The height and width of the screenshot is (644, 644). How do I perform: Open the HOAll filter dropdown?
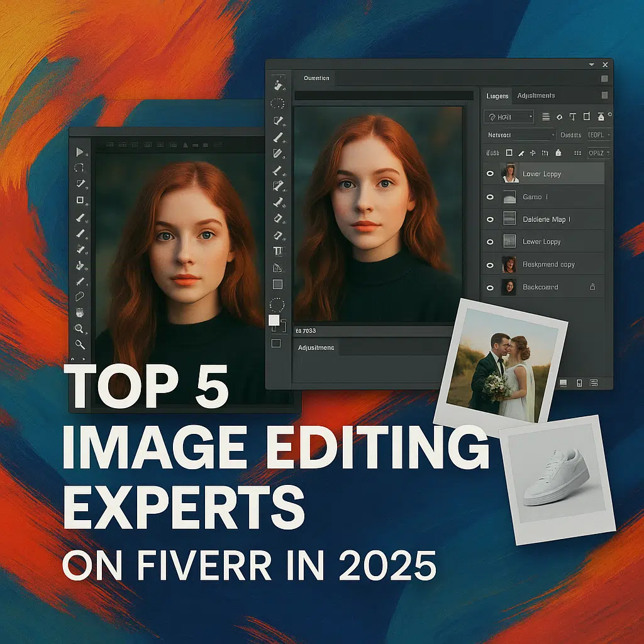click(508, 116)
